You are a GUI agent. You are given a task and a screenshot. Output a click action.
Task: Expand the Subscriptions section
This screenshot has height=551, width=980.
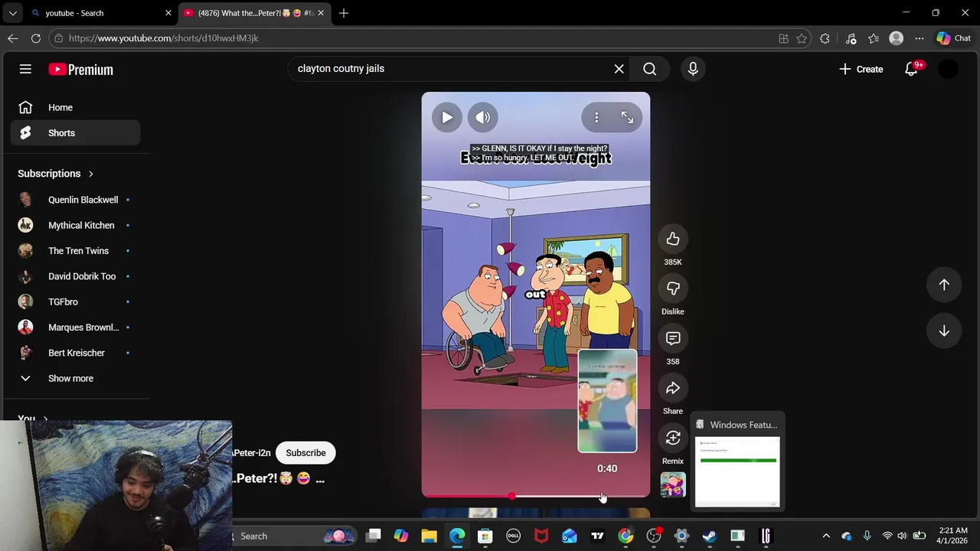pyautogui.click(x=56, y=174)
